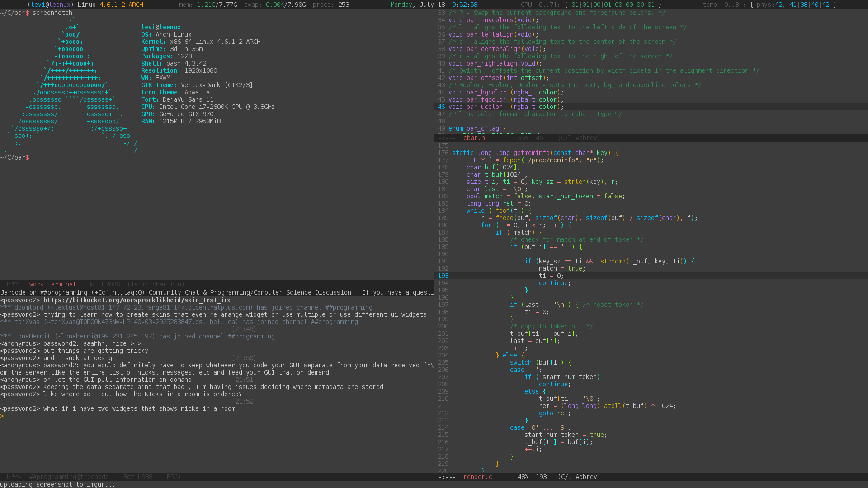Click 'Bot L988' position in ERC mode line

pyautogui.click(x=138, y=477)
